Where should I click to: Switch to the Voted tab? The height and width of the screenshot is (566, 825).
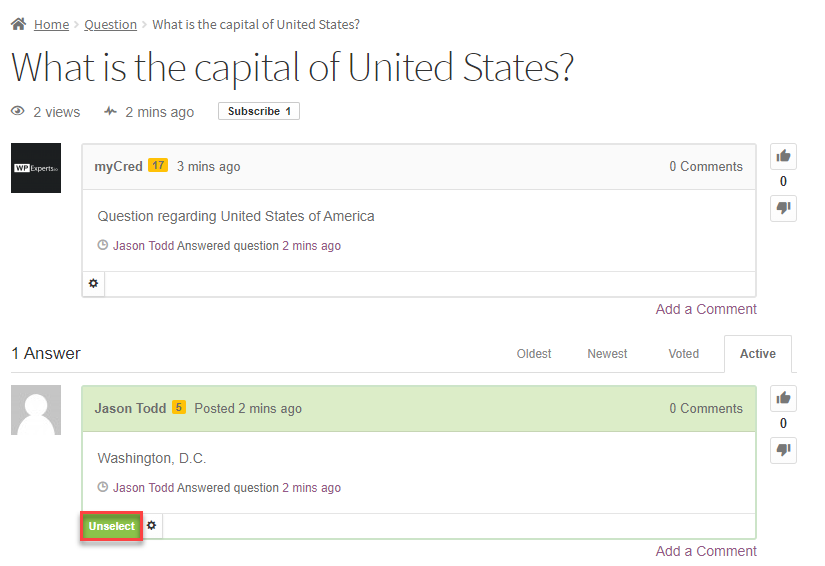coord(684,354)
